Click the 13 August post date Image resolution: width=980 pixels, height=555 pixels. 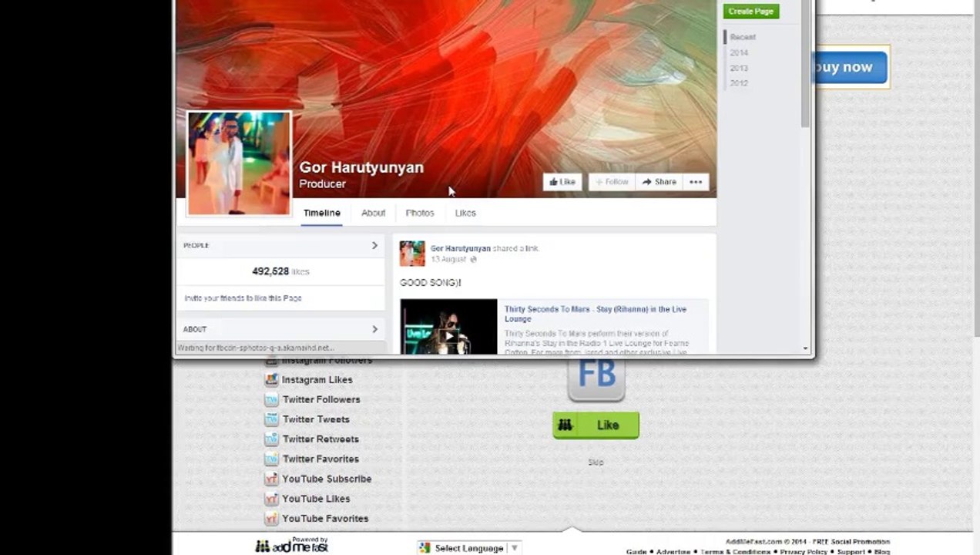(449, 260)
